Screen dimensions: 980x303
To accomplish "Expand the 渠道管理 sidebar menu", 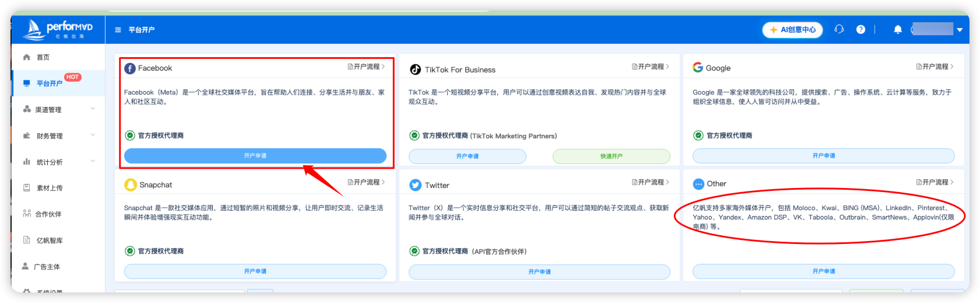I will pos(58,110).
